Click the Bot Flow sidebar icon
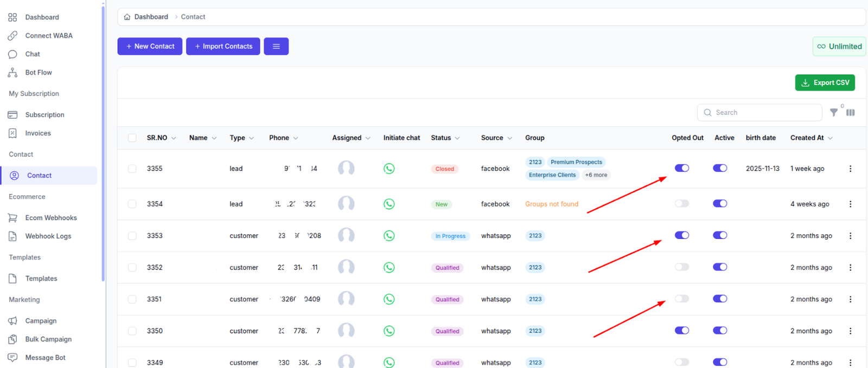 pos(12,73)
